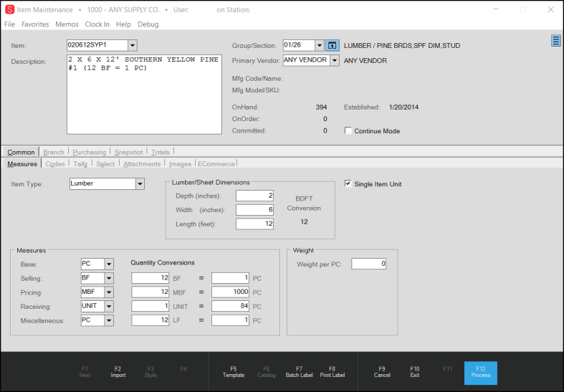Uncheck the Single Item Unit checkbox
Screen dimensions: 564x392
(x=348, y=183)
